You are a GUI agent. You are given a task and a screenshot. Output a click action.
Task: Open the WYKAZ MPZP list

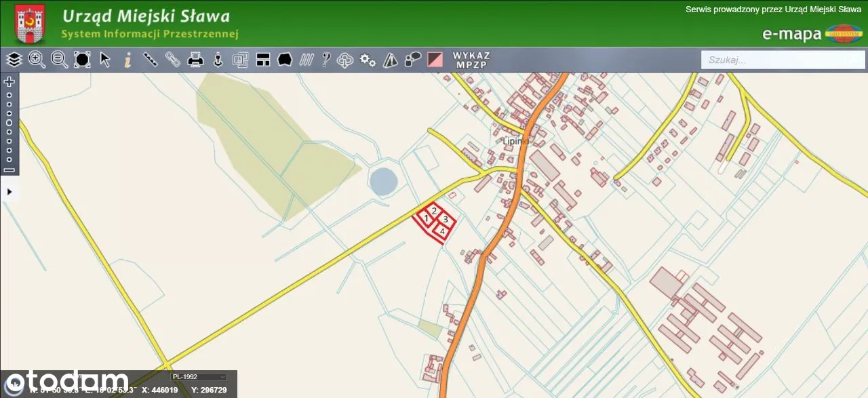tap(471, 60)
